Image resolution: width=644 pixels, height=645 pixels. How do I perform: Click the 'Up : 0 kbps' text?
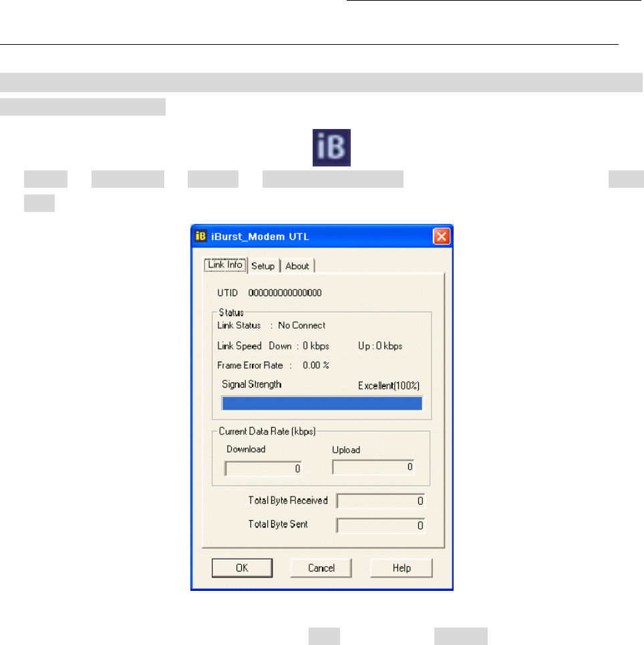tap(380, 346)
